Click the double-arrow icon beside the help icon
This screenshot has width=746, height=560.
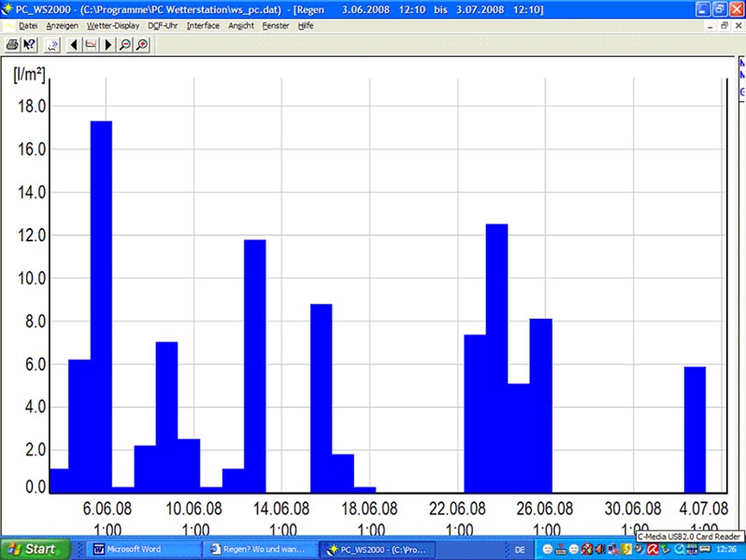(52, 44)
